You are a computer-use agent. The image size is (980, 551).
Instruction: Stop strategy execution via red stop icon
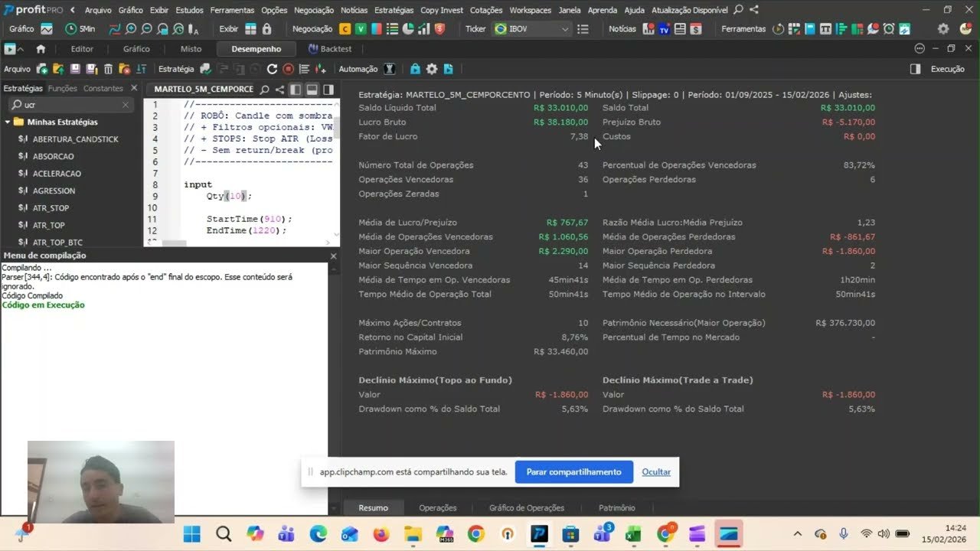click(x=289, y=68)
